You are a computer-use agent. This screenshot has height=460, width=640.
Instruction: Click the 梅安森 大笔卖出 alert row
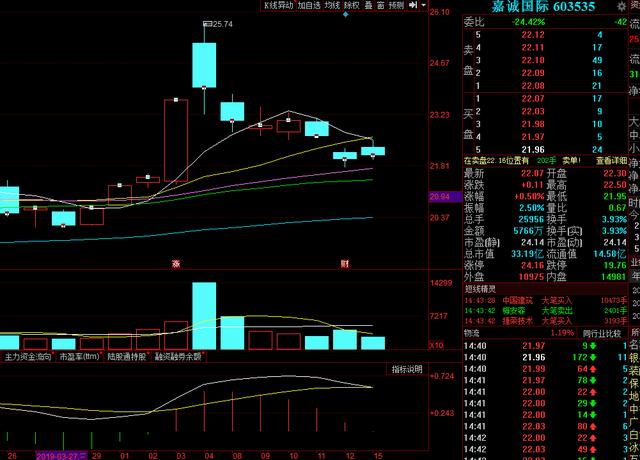click(x=545, y=311)
